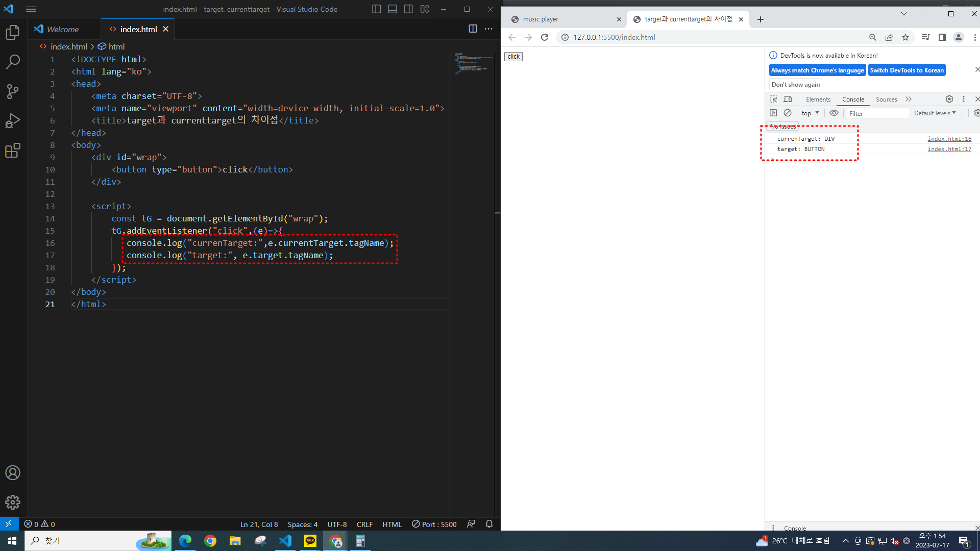This screenshot has width=980, height=551.
Task: Toggle the console sidebar panel
Action: [773, 113]
